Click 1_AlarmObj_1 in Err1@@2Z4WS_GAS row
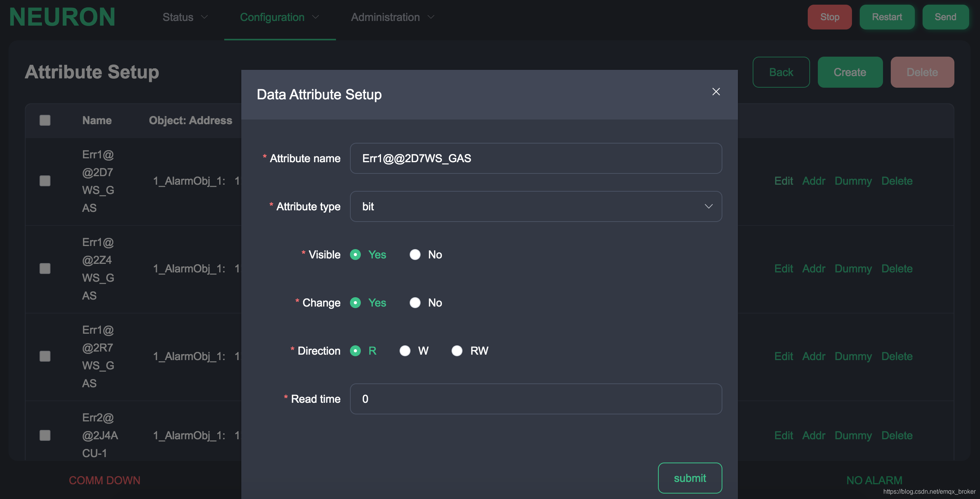The image size is (980, 499). pos(189,269)
